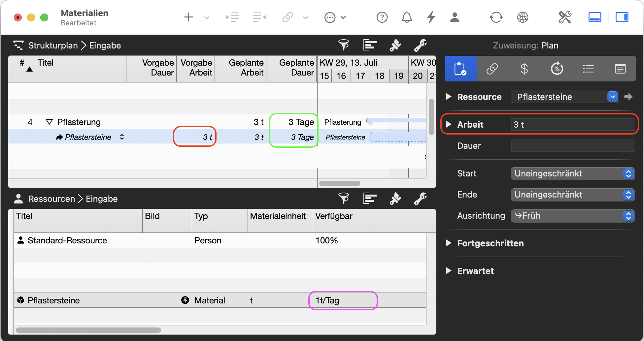This screenshot has width=644, height=341.
Task: Click the sync arrows icon
Action: (496, 17)
